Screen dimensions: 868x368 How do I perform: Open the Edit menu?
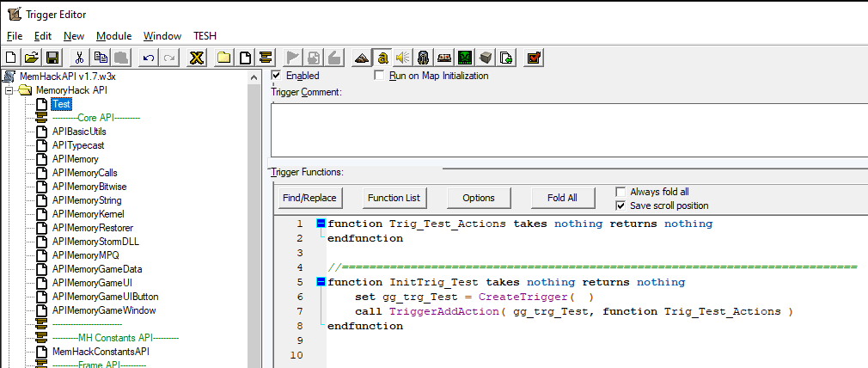click(43, 36)
